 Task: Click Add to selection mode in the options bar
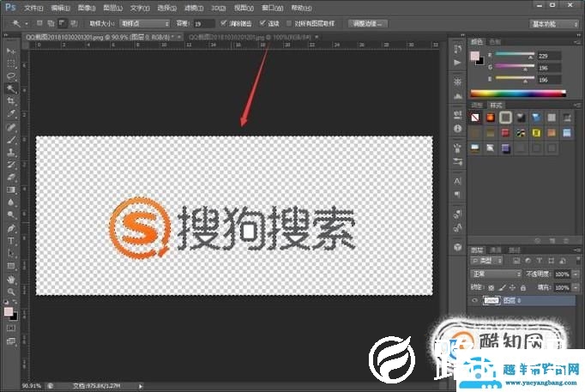[51, 23]
